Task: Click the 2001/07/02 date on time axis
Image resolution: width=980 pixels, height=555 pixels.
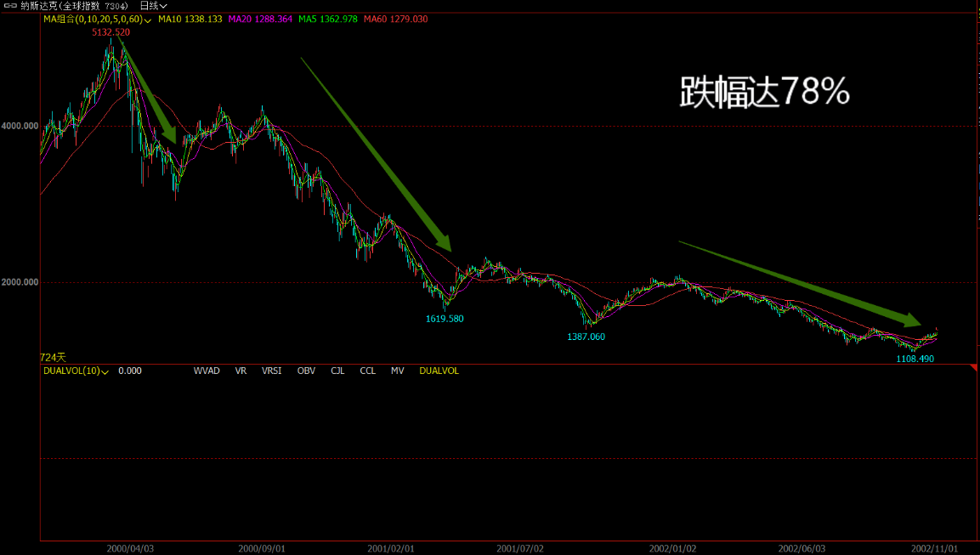Action: (x=520, y=549)
